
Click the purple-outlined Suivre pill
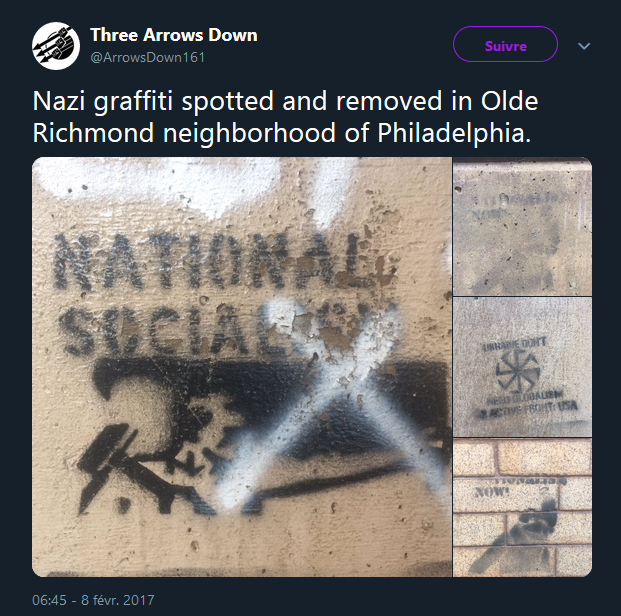pos(505,44)
